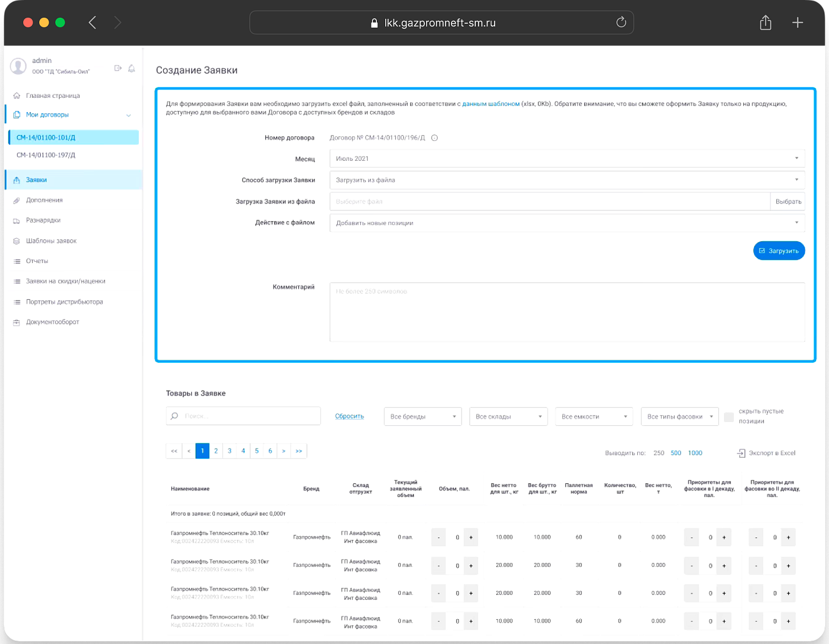The image size is (829, 644).
Task: Click the Наименование column header
Action: pyautogui.click(x=190, y=489)
